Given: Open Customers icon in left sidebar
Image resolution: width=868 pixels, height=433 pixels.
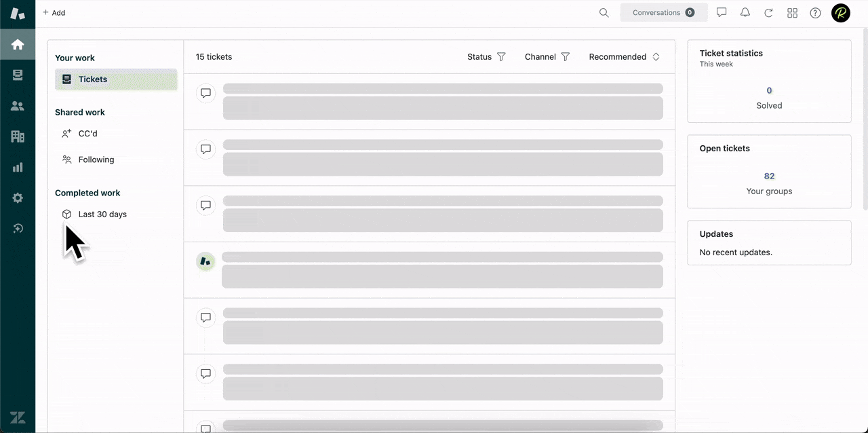Looking at the screenshot, I should (x=18, y=106).
